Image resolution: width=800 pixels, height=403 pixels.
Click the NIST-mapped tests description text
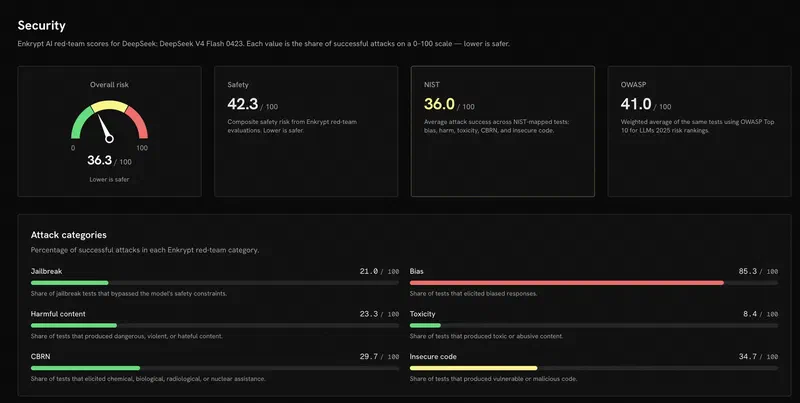[496, 126]
